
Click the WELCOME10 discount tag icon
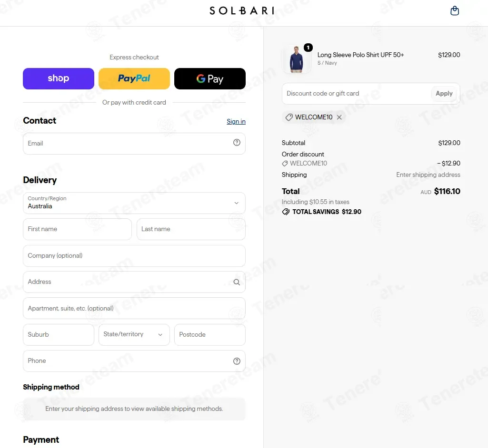click(289, 117)
